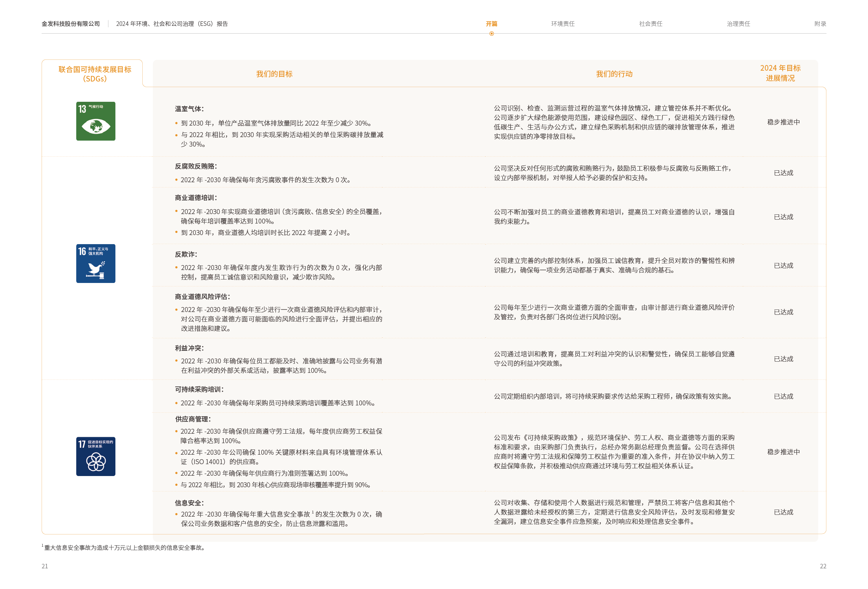Open the 社会责任 navigation tab
Viewport: 868px width, 589px height.
[650, 23]
